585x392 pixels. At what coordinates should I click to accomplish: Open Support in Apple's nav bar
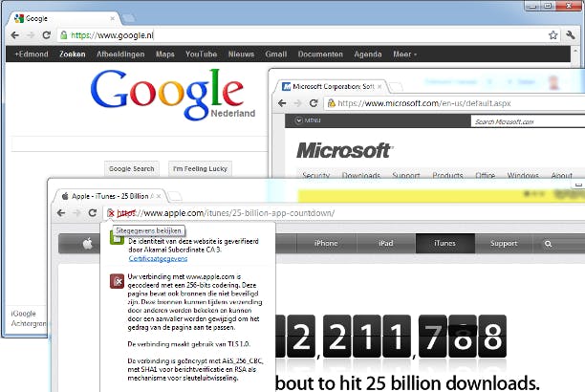[504, 244]
